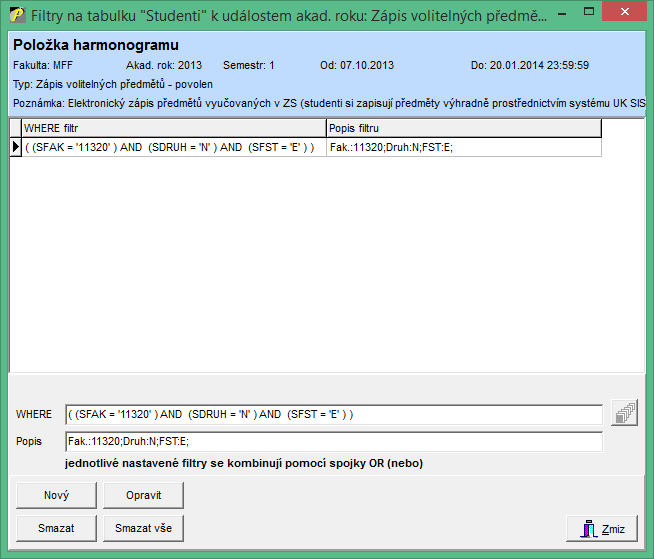
Task: Click the Nový button
Action: (x=56, y=495)
